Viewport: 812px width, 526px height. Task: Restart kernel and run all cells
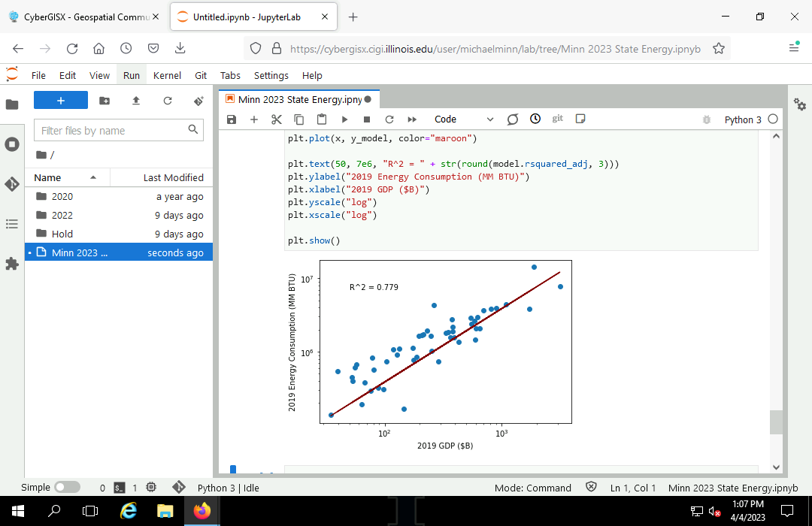(x=412, y=119)
